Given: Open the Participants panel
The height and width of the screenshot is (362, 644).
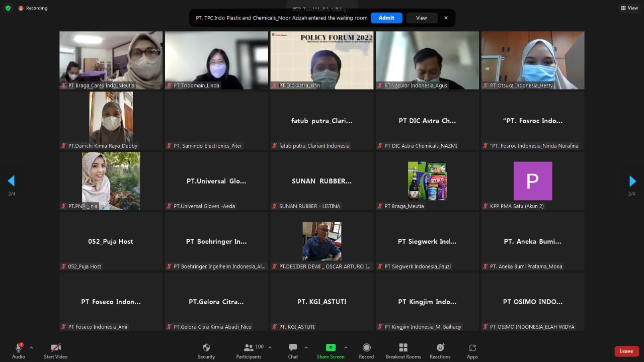Looking at the screenshot, I should [x=249, y=348].
